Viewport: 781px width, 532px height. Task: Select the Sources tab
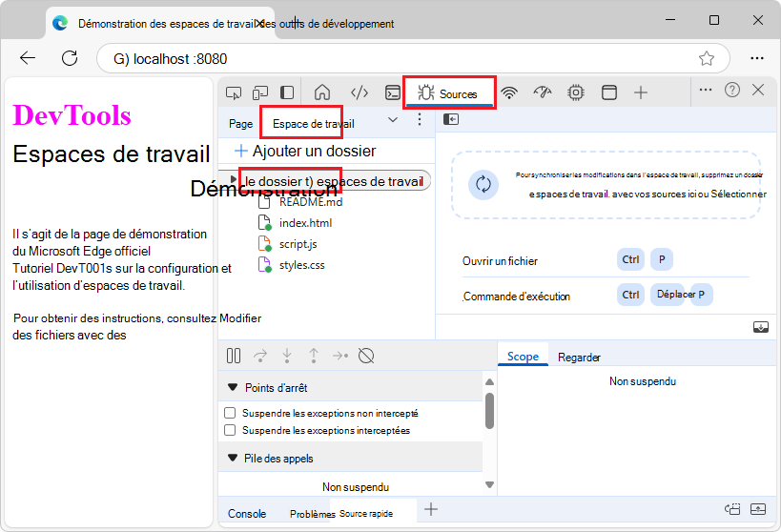tap(449, 93)
